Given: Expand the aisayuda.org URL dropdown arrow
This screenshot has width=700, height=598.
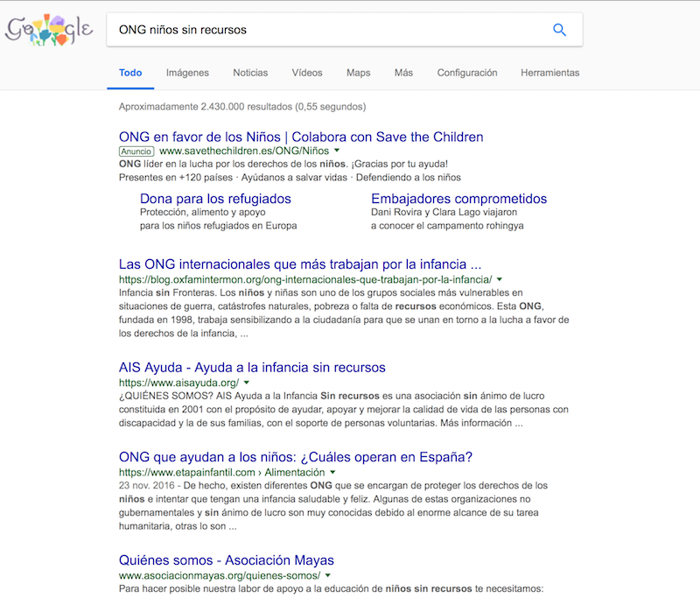Looking at the screenshot, I should point(247,383).
